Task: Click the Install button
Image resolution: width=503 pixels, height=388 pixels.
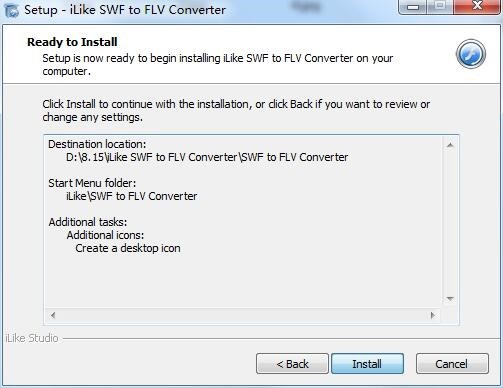Action: coord(367,364)
